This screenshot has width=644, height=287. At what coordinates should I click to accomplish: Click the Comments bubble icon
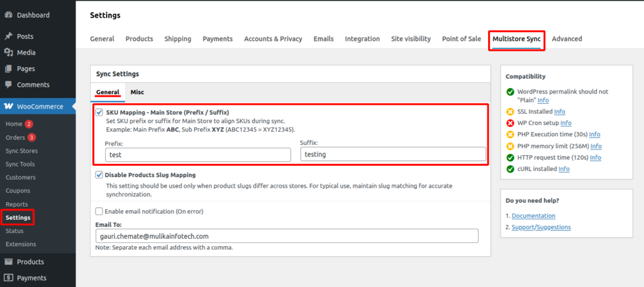coord(8,85)
